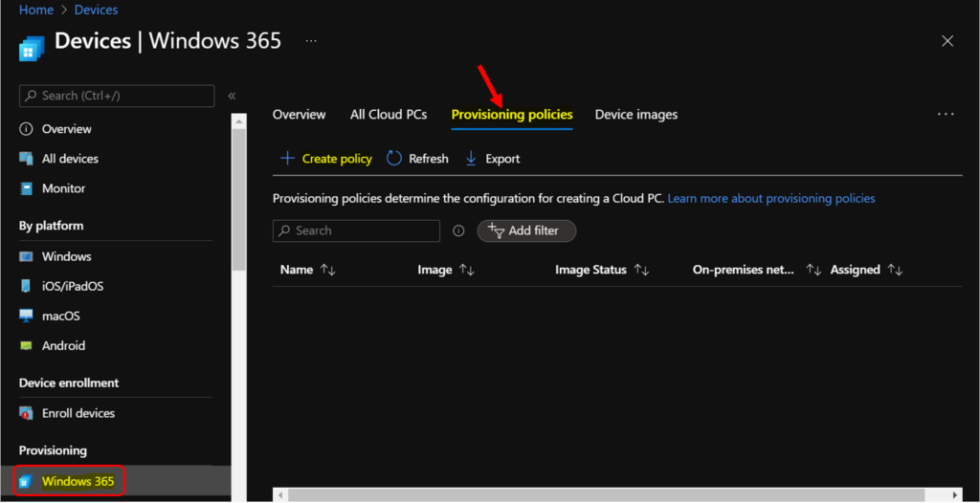
Task: Switch to the Device images tab
Action: click(635, 115)
